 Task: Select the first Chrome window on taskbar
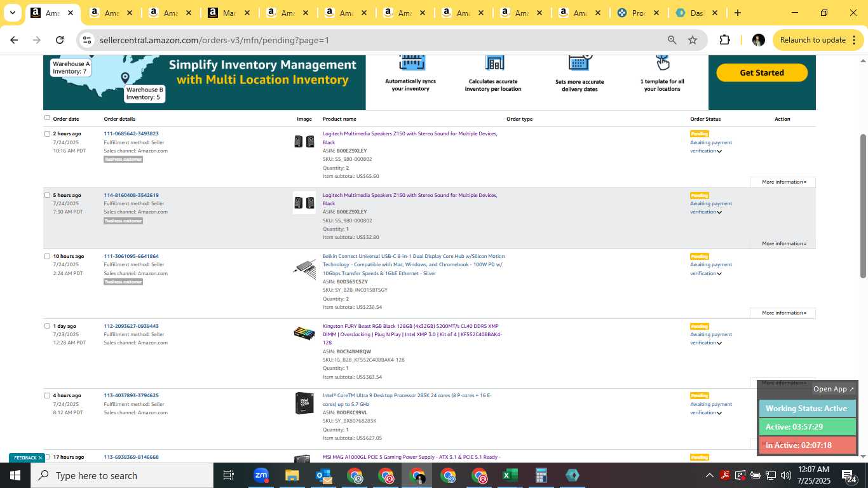355,475
